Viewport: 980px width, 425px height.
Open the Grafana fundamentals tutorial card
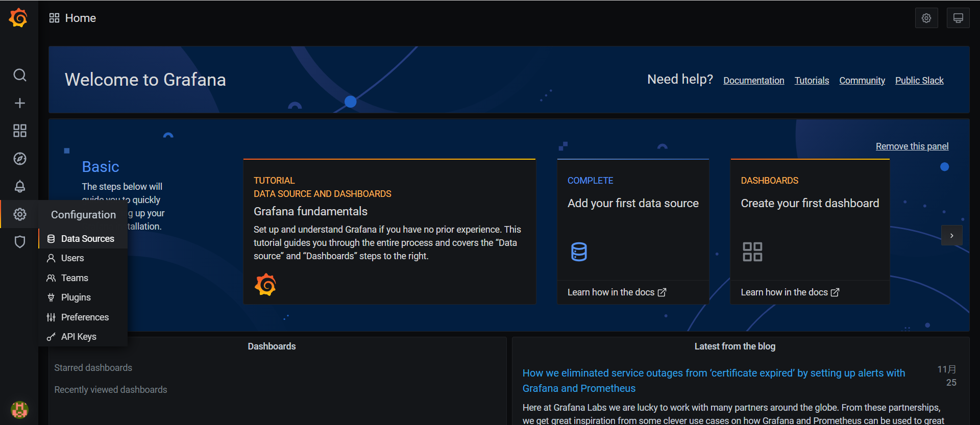[x=389, y=232]
